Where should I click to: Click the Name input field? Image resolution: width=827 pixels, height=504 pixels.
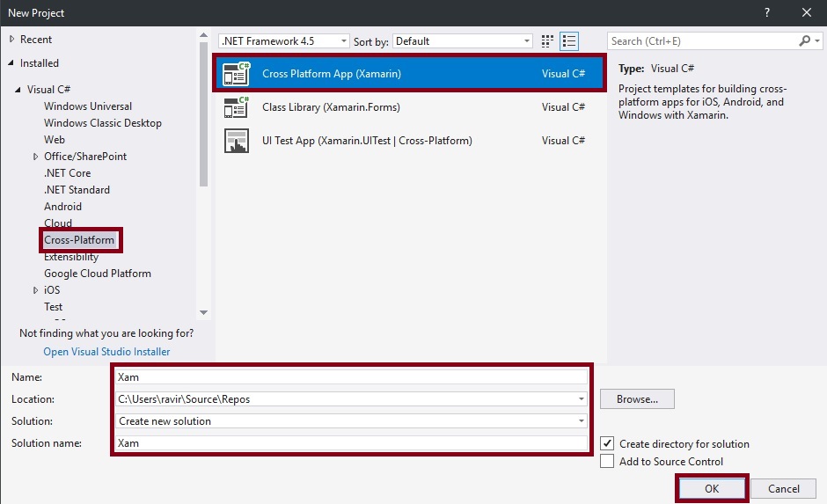pos(351,377)
